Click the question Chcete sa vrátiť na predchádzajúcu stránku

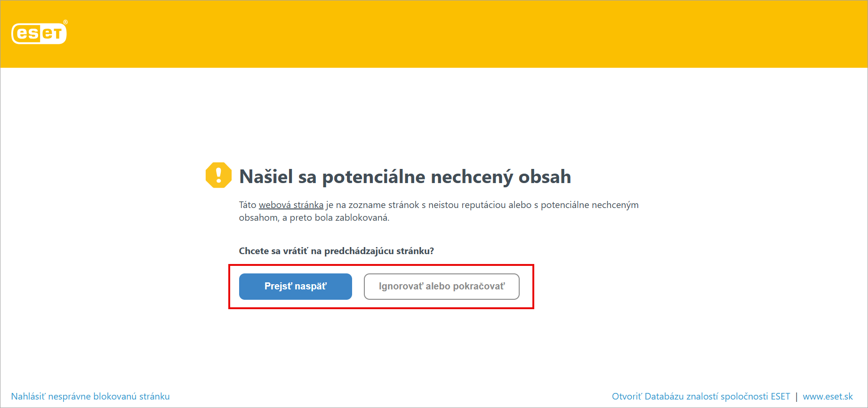[x=336, y=251]
